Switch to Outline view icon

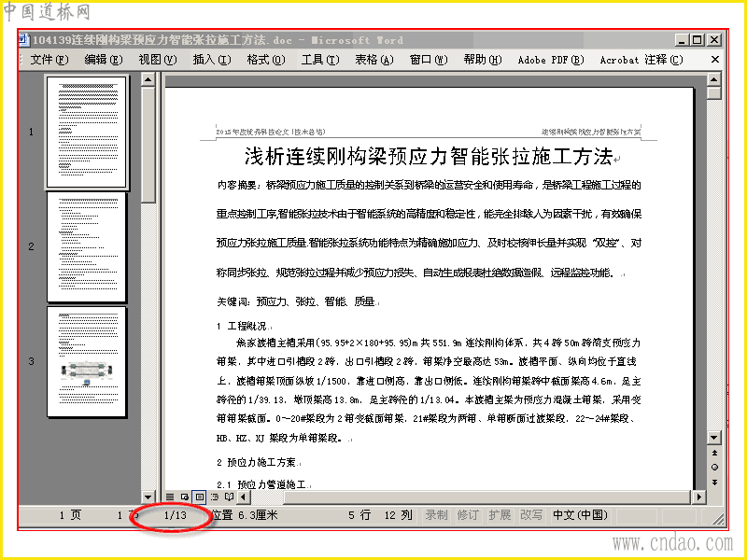[x=215, y=497]
